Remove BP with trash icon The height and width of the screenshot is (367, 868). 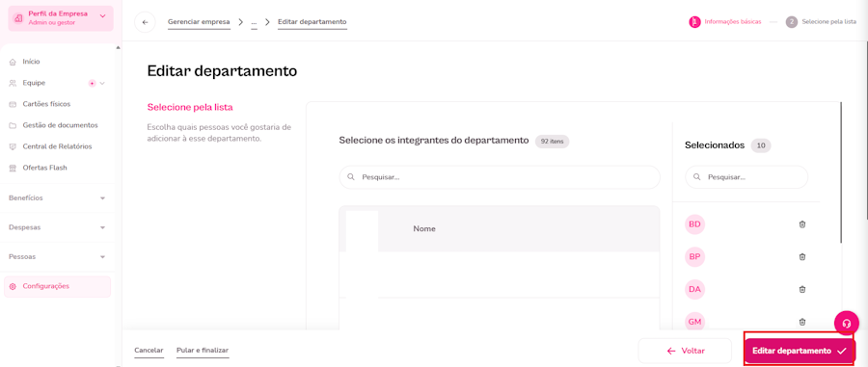pos(802,257)
